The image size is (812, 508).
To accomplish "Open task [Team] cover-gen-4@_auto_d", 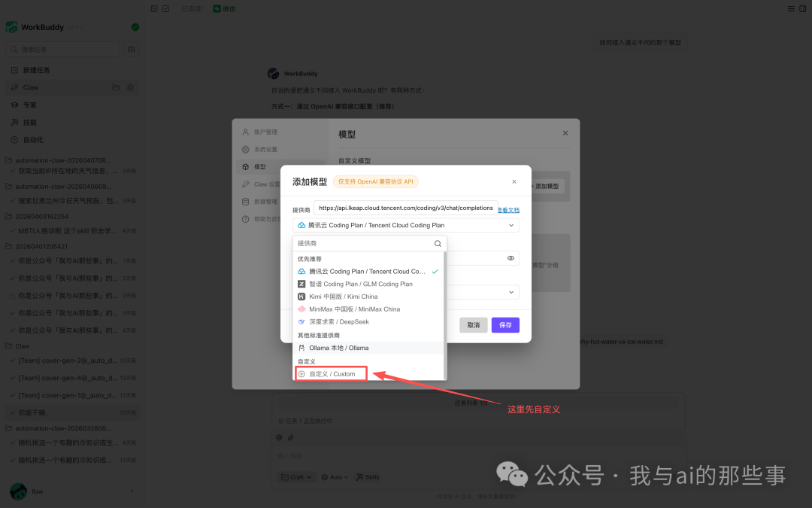I will [72, 378].
